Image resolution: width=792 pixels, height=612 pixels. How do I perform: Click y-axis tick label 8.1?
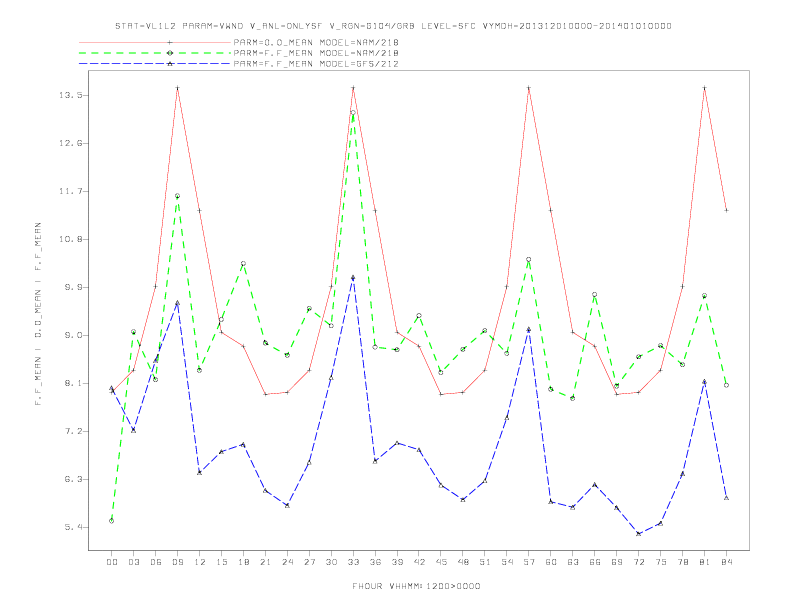tap(74, 383)
